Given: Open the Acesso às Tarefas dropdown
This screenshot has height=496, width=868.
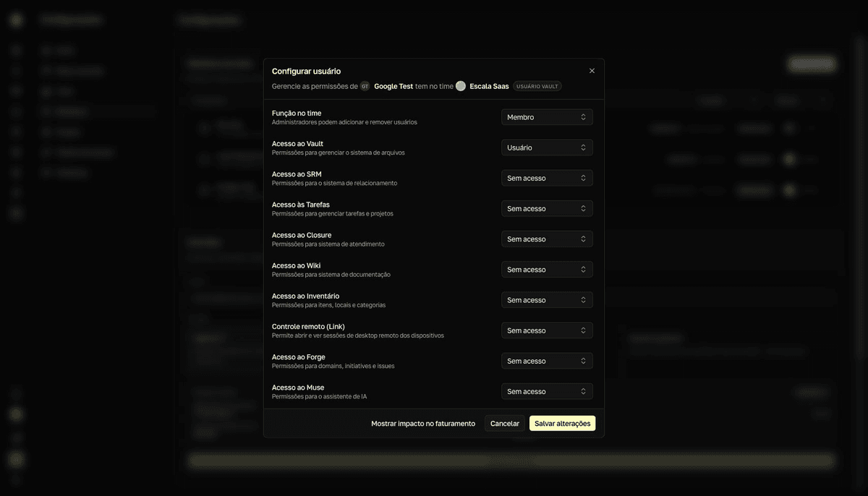Looking at the screenshot, I should click(547, 208).
